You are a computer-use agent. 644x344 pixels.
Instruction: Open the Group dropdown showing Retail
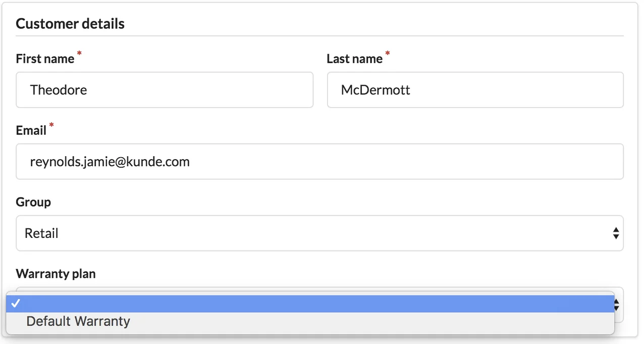319,233
